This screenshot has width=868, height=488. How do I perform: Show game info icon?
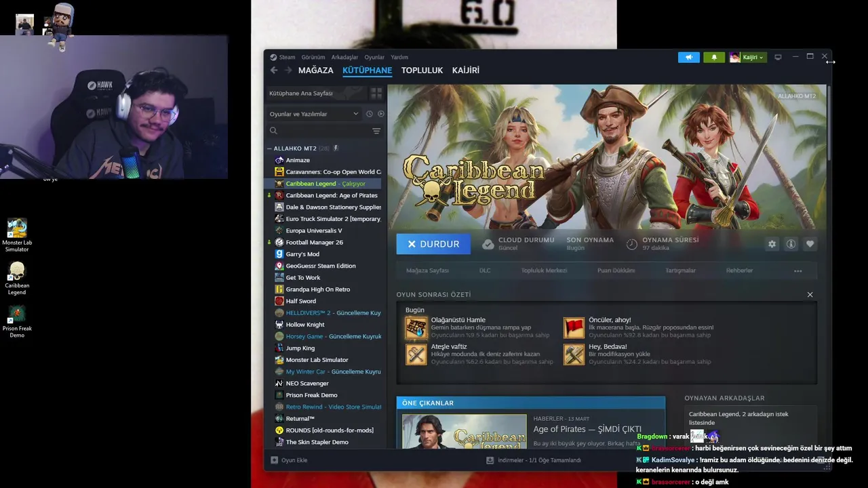791,244
